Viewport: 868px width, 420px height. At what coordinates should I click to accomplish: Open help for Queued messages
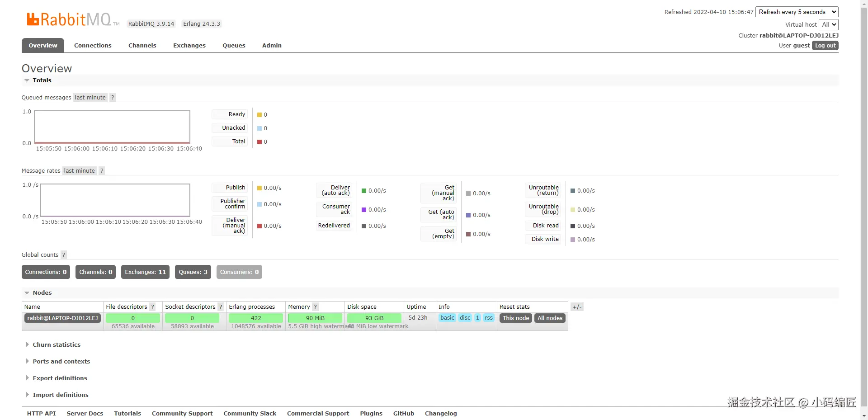pyautogui.click(x=113, y=98)
